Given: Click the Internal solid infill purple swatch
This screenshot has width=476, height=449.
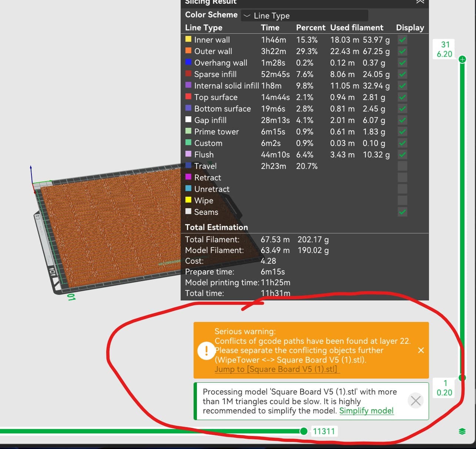Looking at the screenshot, I should click(x=188, y=85).
